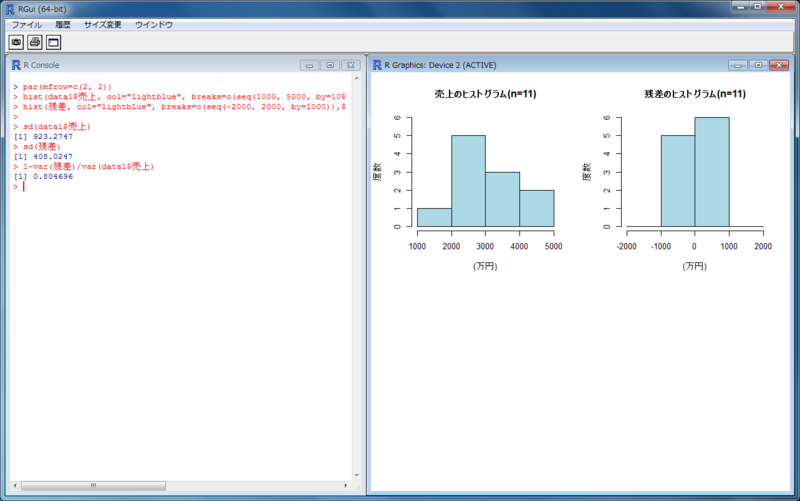800x501 pixels.
Task: Click the output value 923.2747
Action: pyautogui.click(x=53, y=137)
